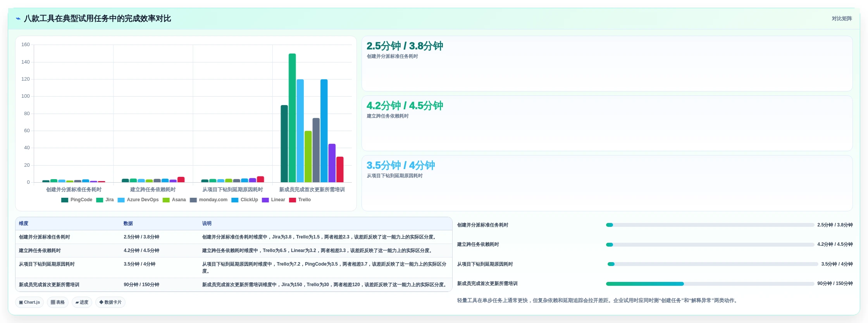Toggle monday.com legend color box
Screen dimensions: 868x323
(193, 200)
